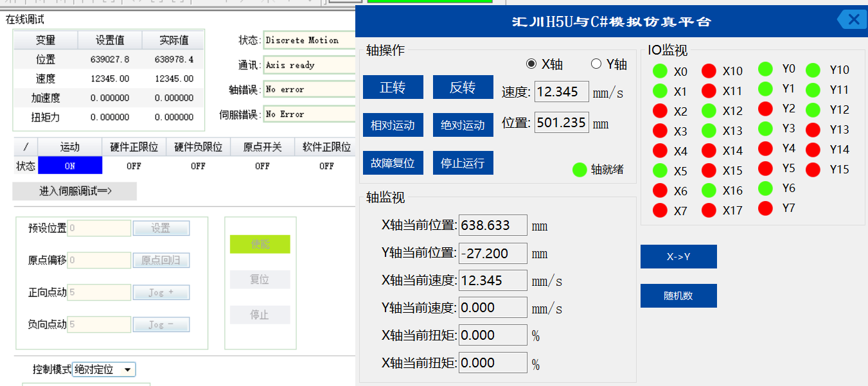Click the Y15 indicator light
Image resolution: width=868 pixels, height=386 pixels.
click(813, 170)
